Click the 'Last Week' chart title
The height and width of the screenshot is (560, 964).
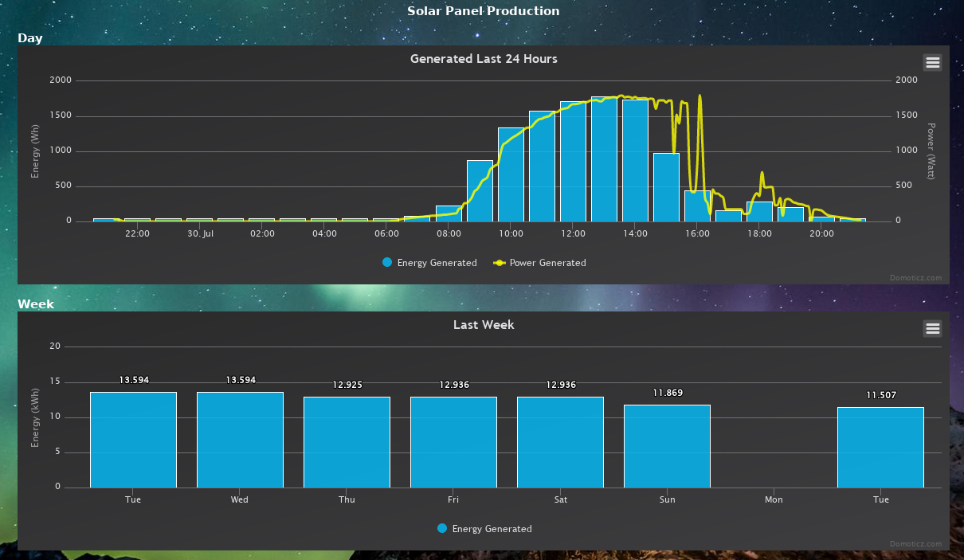pyautogui.click(x=484, y=325)
